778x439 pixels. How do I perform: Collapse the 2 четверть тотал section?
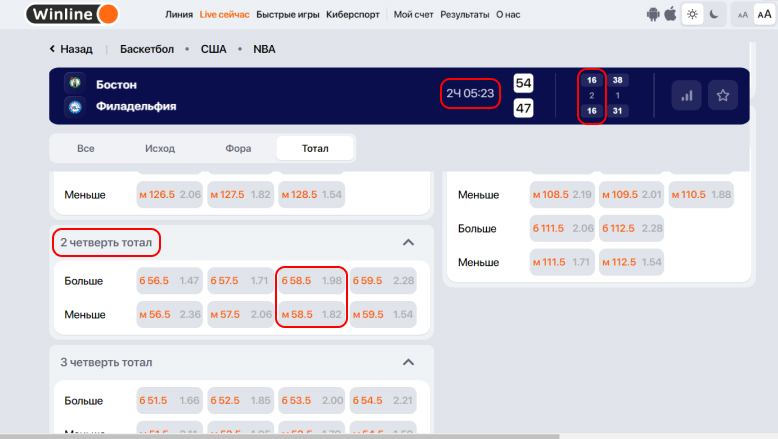pos(408,242)
